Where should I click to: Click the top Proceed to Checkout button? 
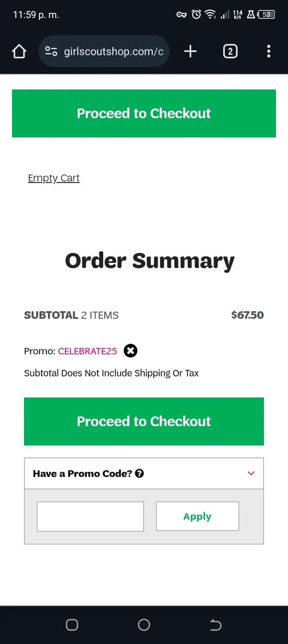(x=144, y=113)
